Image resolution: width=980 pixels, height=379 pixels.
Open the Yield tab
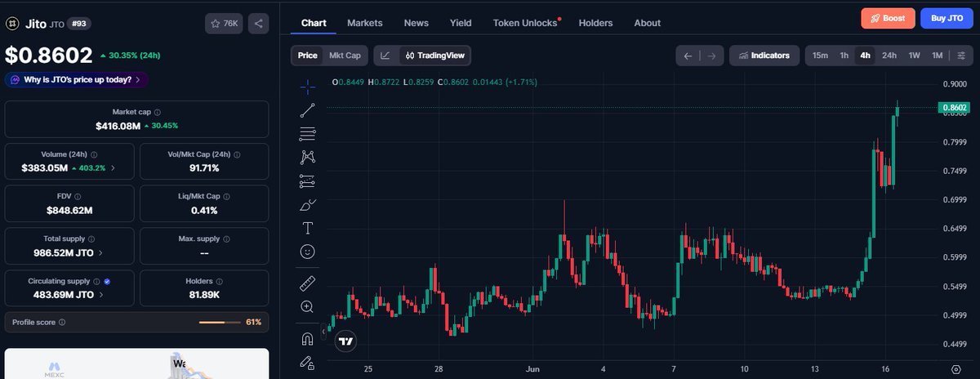click(461, 23)
